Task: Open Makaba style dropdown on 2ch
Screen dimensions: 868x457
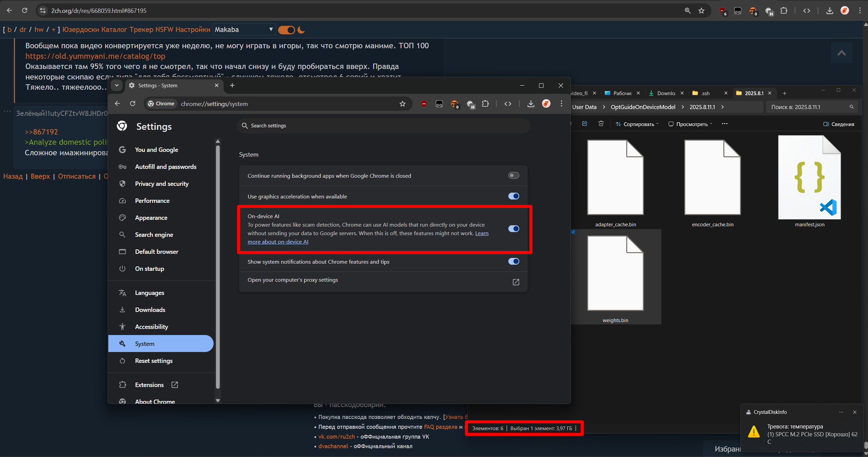Action: point(244,30)
